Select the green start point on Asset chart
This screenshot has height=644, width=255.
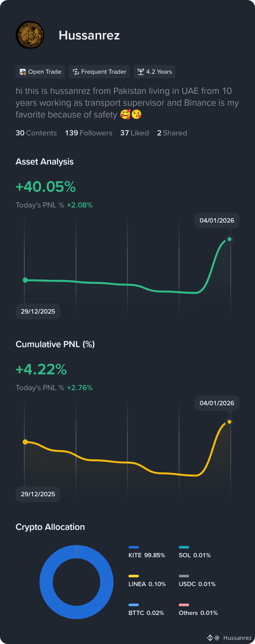pos(25,280)
